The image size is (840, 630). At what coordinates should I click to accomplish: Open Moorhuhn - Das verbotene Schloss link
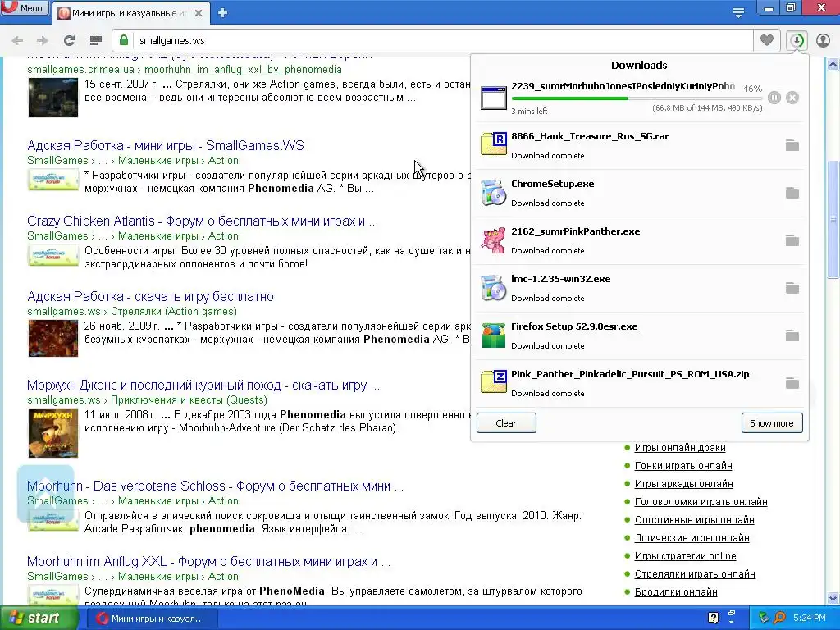(215, 486)
